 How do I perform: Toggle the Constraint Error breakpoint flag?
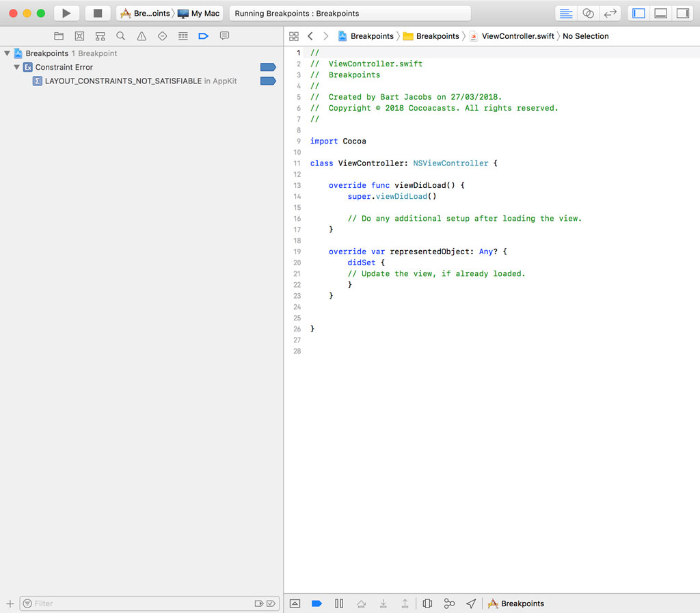[267, 67]
